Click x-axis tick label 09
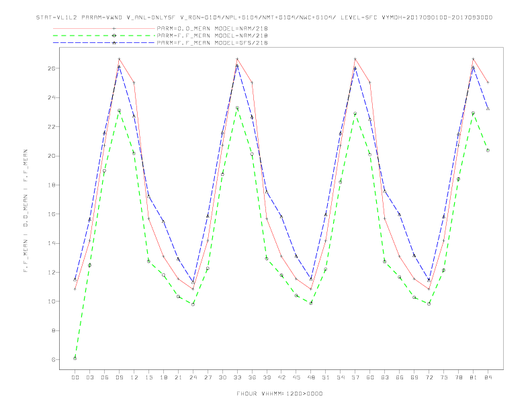 pos(119,377)
